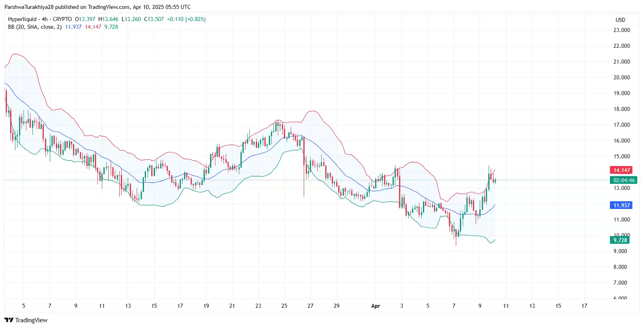The width and height of the screenshot is (644, 328).
Task: Select the Hyperliquid 4h CRYPTO symbol title
Action: [x=40, y=19]
